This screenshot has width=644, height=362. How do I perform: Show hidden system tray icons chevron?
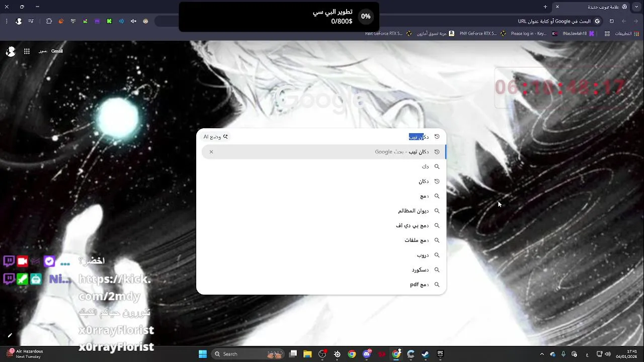coord(542,354)
